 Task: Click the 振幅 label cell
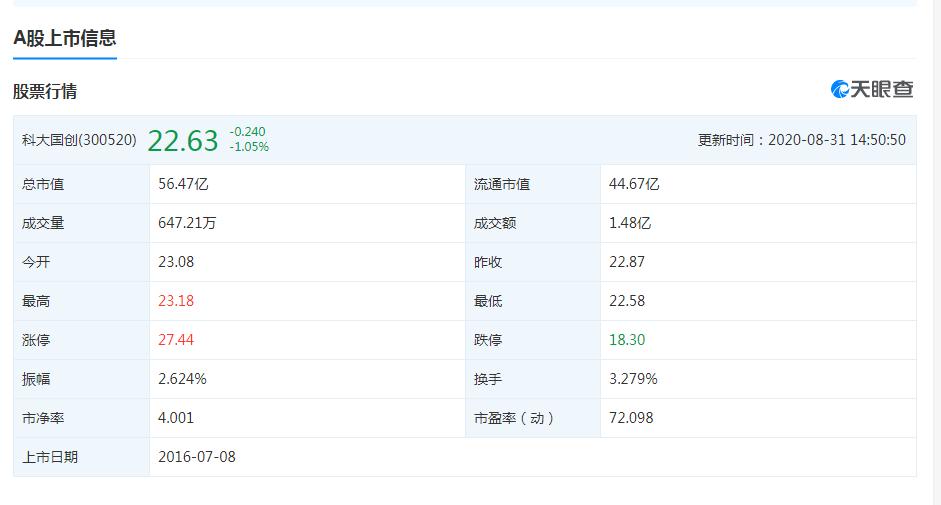point(82,380)
